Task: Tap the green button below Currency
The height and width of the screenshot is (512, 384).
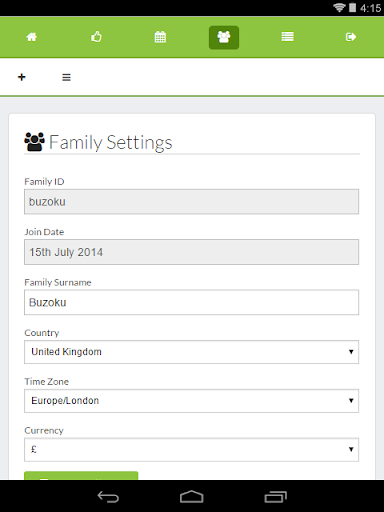Action: tap(81, 475)
